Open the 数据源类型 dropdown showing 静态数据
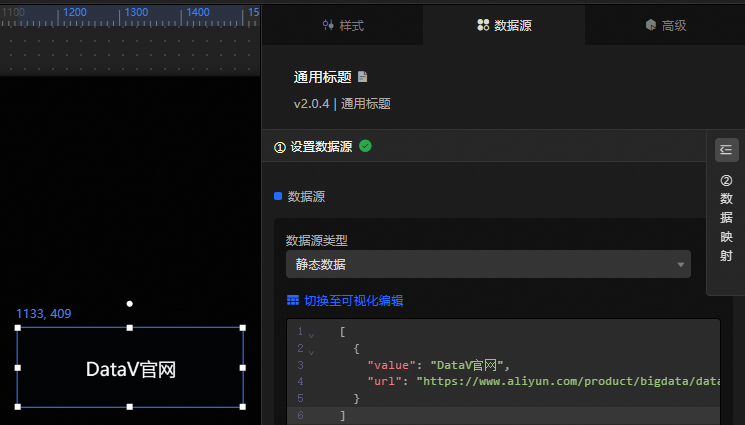Image resolution: width=745 pixels, height=425 pixels. 488,264
